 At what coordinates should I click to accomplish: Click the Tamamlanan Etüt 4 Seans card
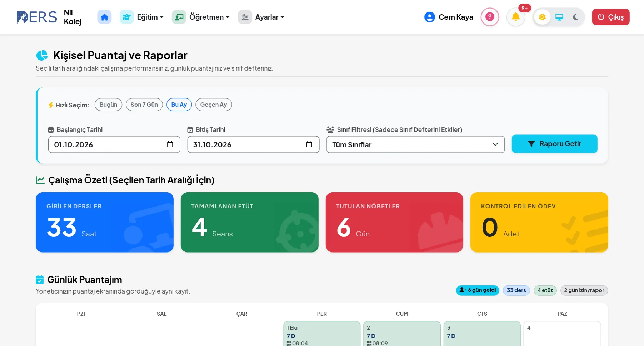[x=250, y=222]
